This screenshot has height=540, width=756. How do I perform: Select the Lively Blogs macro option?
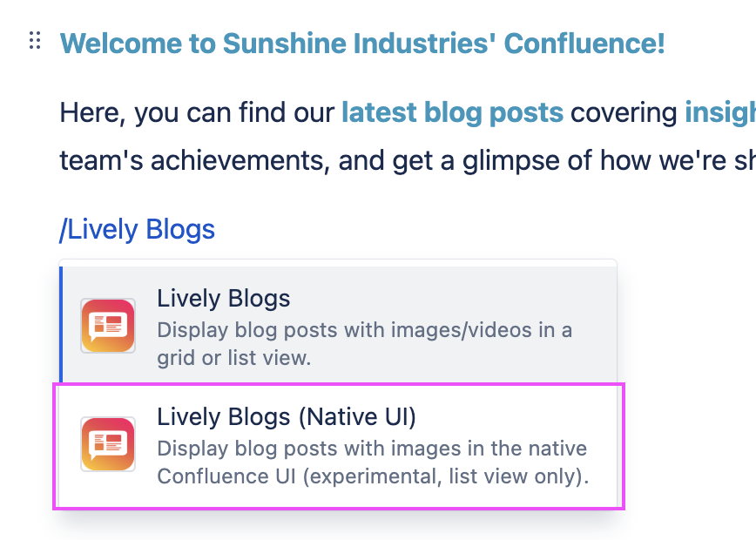(x=338, y=326)
